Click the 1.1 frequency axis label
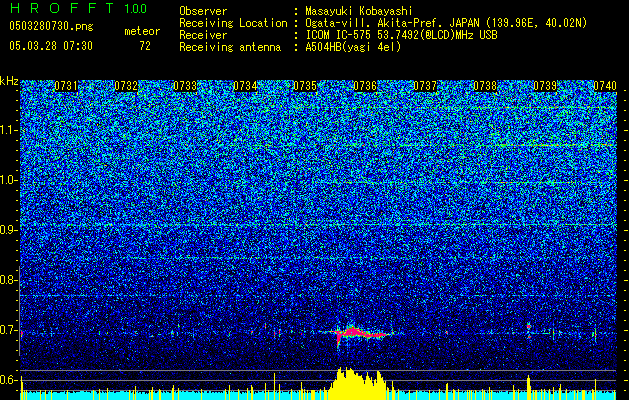The height and width of the screenshot is (400, 629). coord(8,130)
